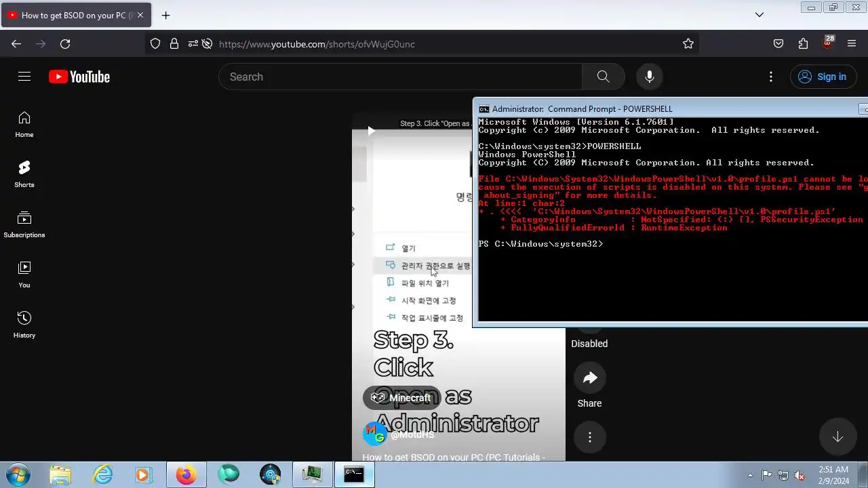Open Firefox extensions puzzle icon
Viewport: 868px width, 488px height.
click(803, 44)
